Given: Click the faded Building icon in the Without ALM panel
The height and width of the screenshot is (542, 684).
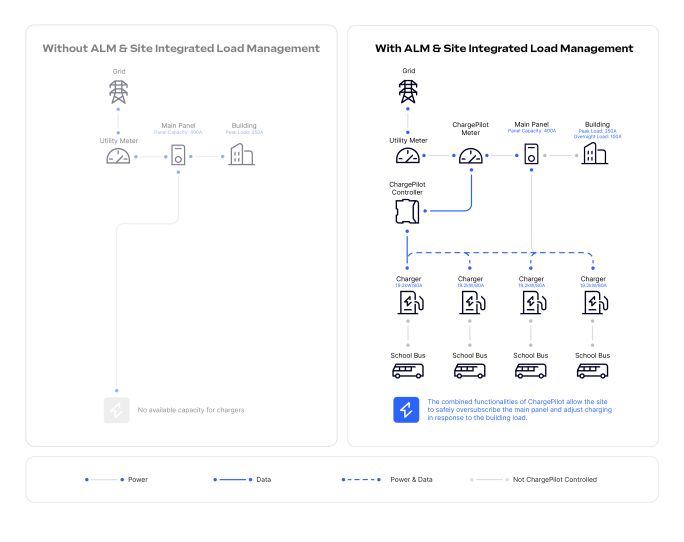Looking at the screenshot, I should click(241, 154).
